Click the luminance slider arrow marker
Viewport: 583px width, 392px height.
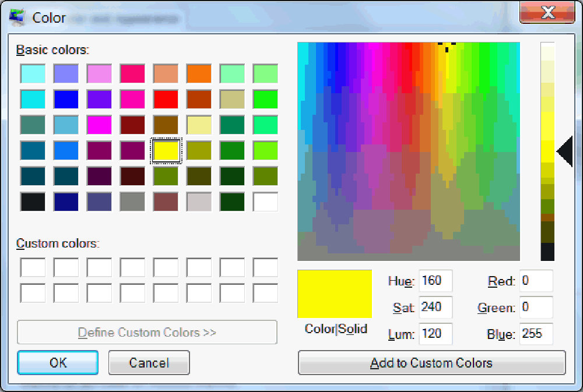pos(565,151)
